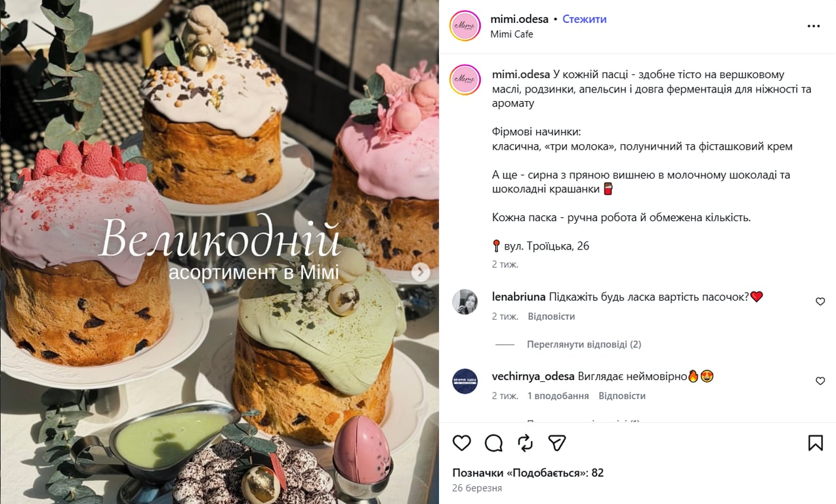Go to next carousel photo arrow
Image resolution: width=836 pixels, height=504 pixels.
pos(421,272)
